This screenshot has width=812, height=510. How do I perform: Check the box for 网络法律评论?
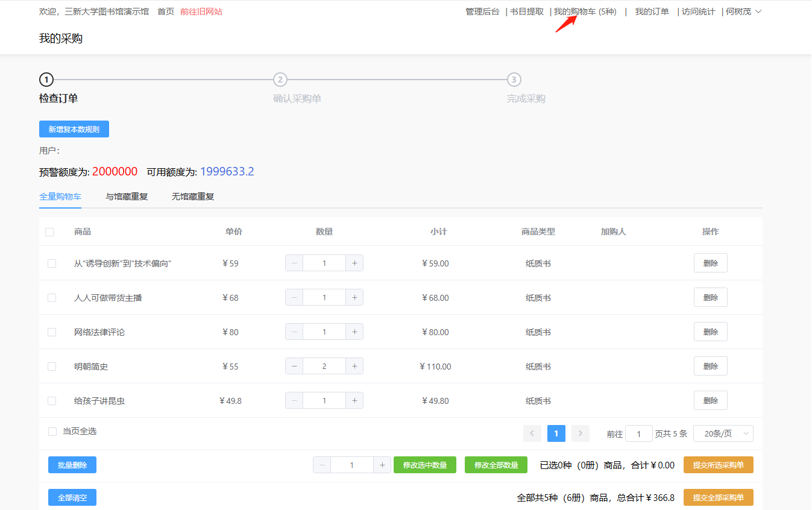point(52,332)
